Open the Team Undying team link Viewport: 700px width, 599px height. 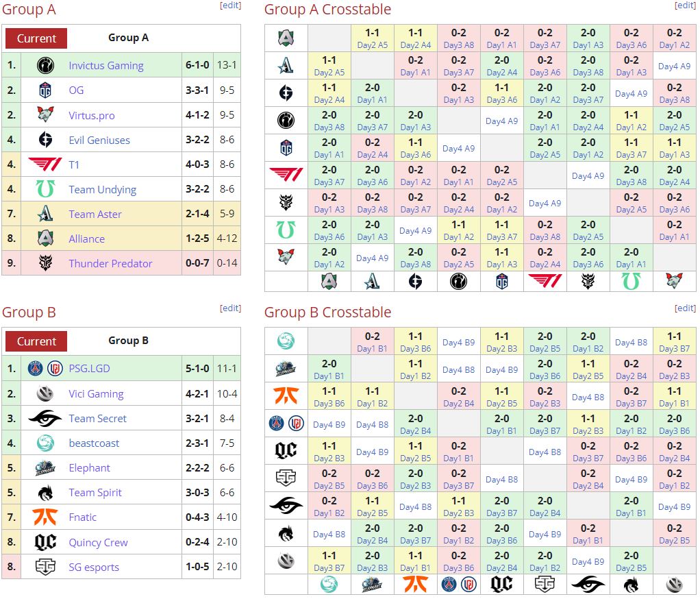pyautogui.click(x=102, y=190)
